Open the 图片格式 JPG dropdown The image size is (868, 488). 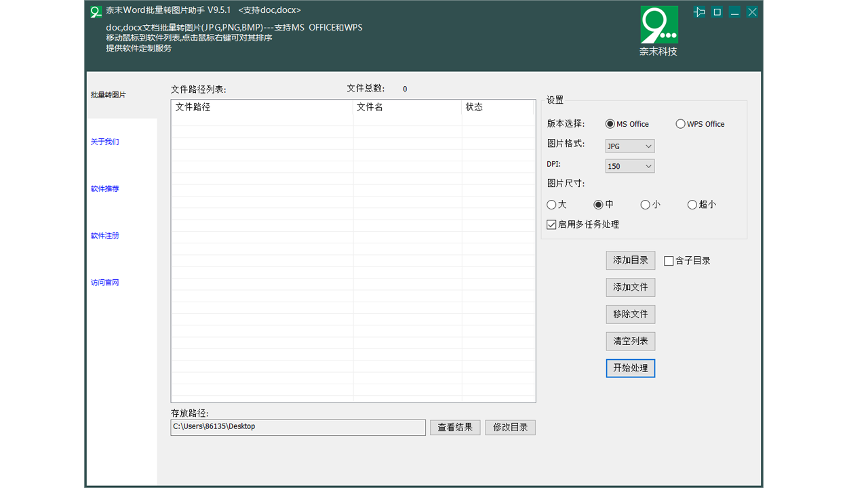[630, 146]
